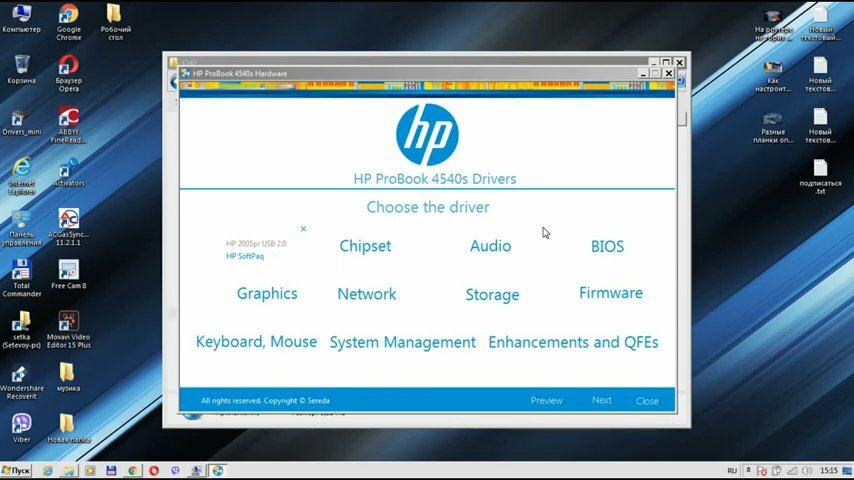This screenshot has width=854, height=480.
Task: Click the Preview button in footer
Action: 546,400
